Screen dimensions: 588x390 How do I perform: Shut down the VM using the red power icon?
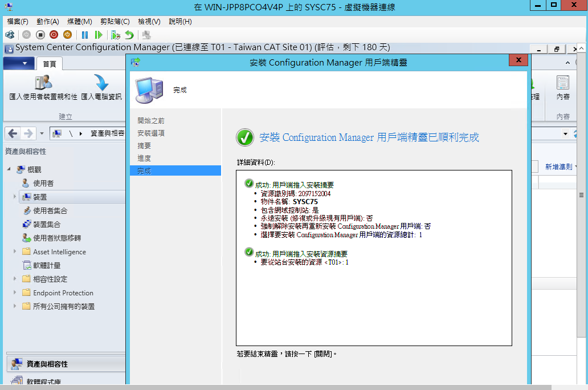[54, 35]
